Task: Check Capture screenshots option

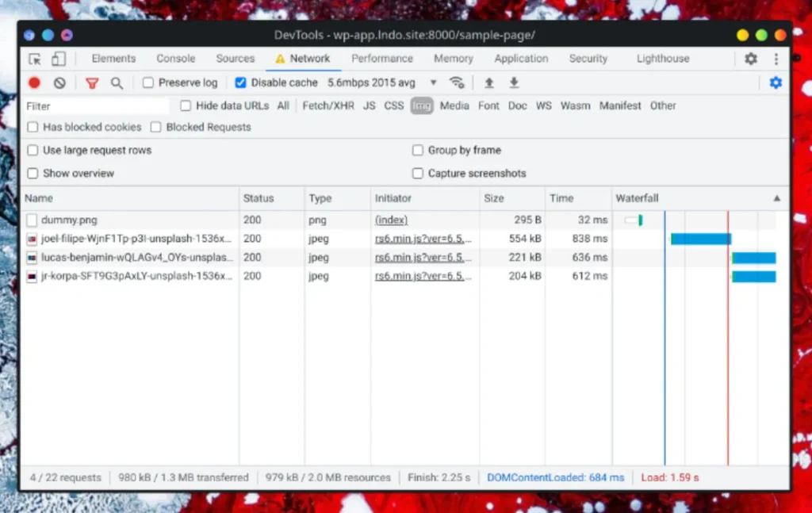Action: click(x=417, y=174)
